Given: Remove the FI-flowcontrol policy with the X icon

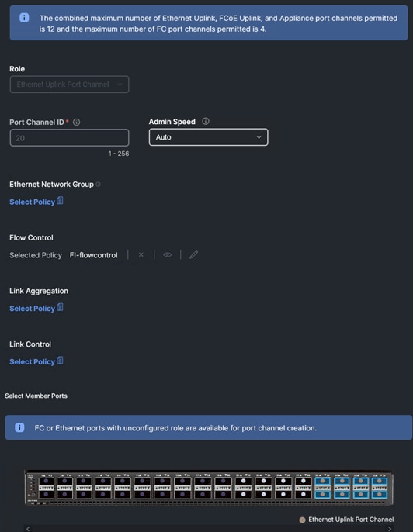Looking at the screenshot, I should (141, 254).
